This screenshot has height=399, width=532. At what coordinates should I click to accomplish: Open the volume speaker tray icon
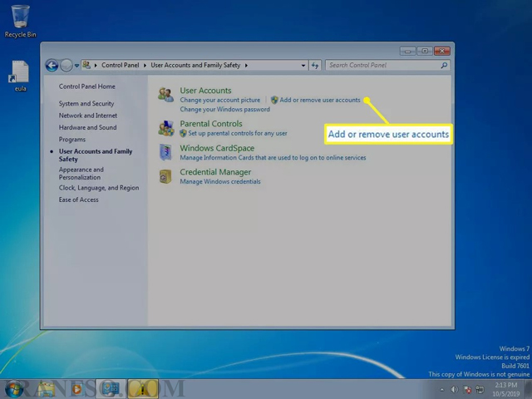pos(455,390)
